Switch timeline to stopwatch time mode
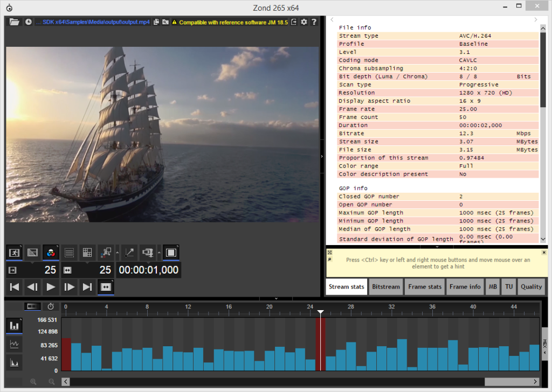Image resolution: width=552 pixels, height=392 pixels. [x=50, y=306]
